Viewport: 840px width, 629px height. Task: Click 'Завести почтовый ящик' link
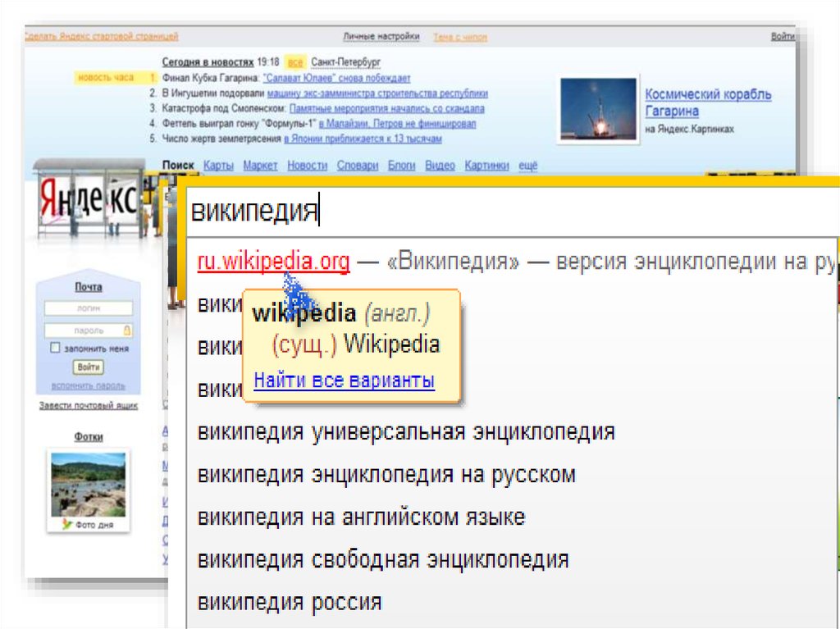pos(89,406)
